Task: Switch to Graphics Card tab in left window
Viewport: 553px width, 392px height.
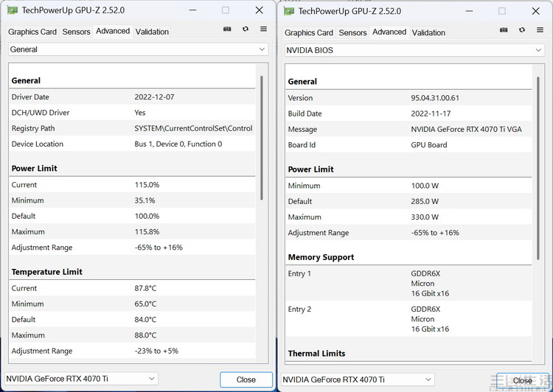Action: click(x=32, y=32)
